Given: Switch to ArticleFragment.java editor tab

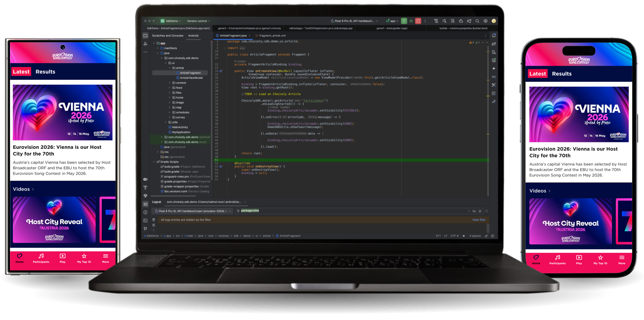Looking at the screenshot, I should tap(233, 36).
